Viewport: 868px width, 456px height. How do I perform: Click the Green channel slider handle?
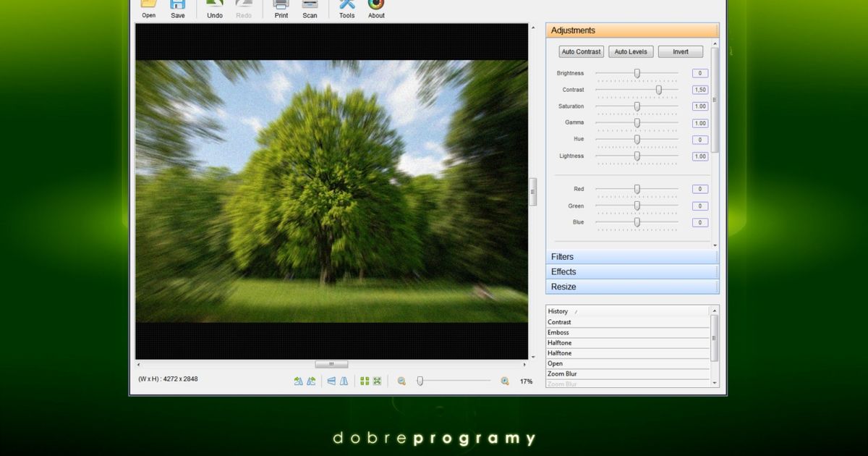click(x=637, y=206)
